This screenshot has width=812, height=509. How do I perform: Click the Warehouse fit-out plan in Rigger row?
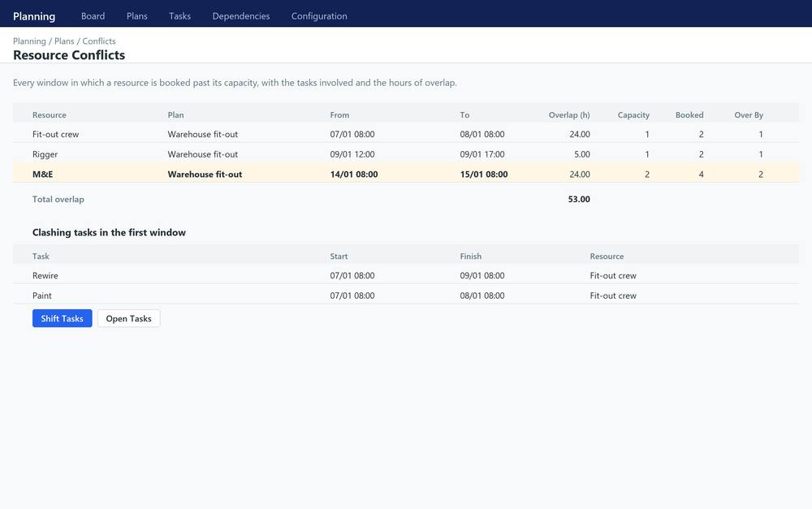click(x=203, y=154)
